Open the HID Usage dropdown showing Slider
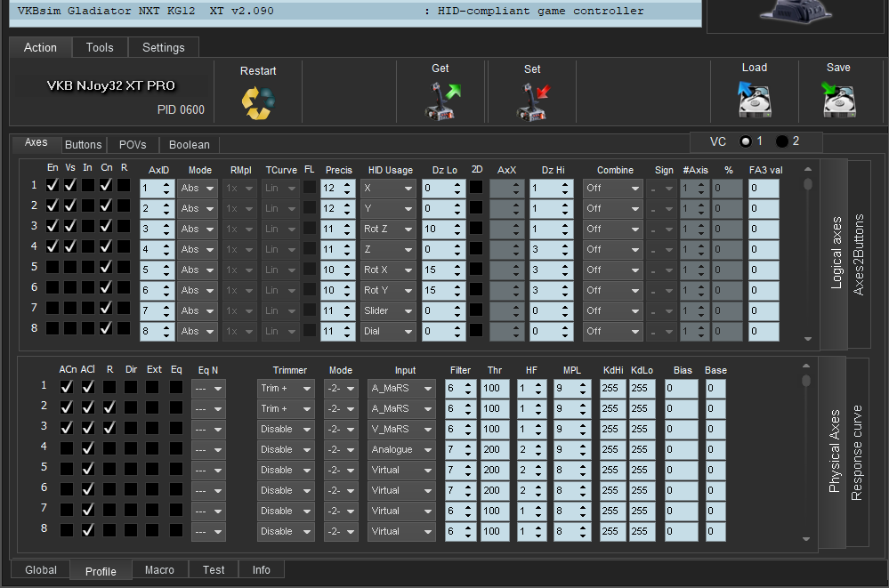 point(388,310)
